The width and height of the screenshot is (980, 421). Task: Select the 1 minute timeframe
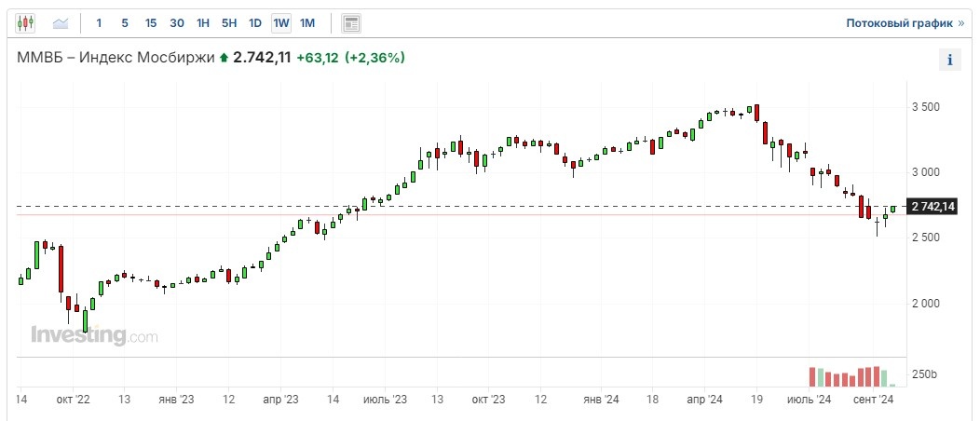[x=99, y=23]
